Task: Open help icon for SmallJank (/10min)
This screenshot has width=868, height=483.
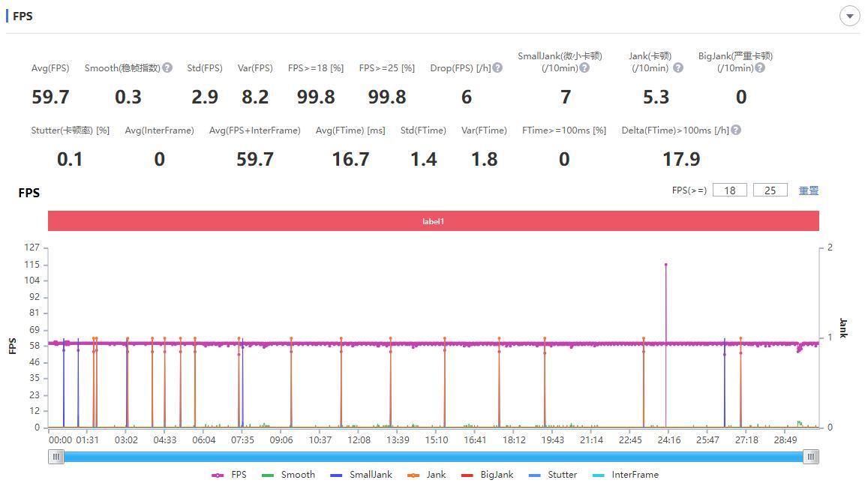Action: pos(584,67)
